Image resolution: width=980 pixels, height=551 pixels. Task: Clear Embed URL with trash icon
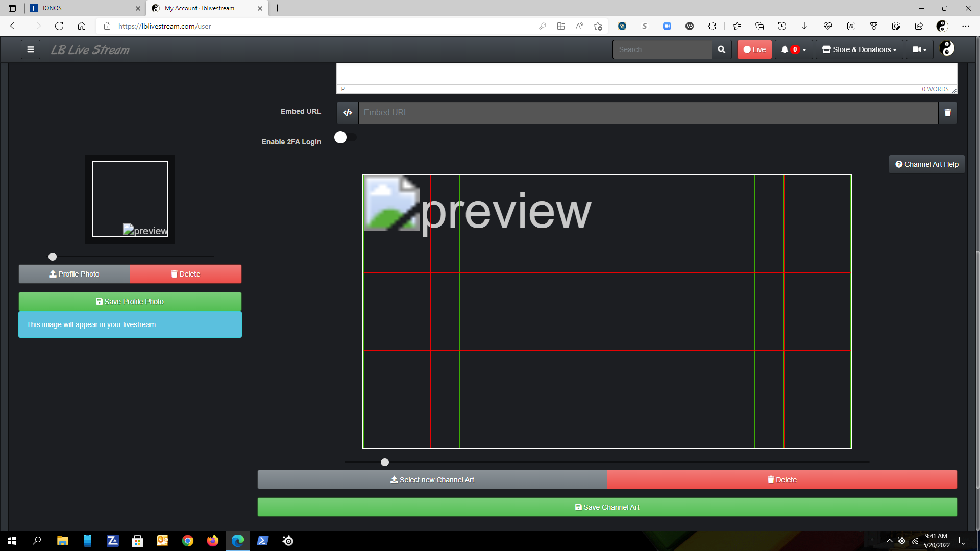click(947, 113)
